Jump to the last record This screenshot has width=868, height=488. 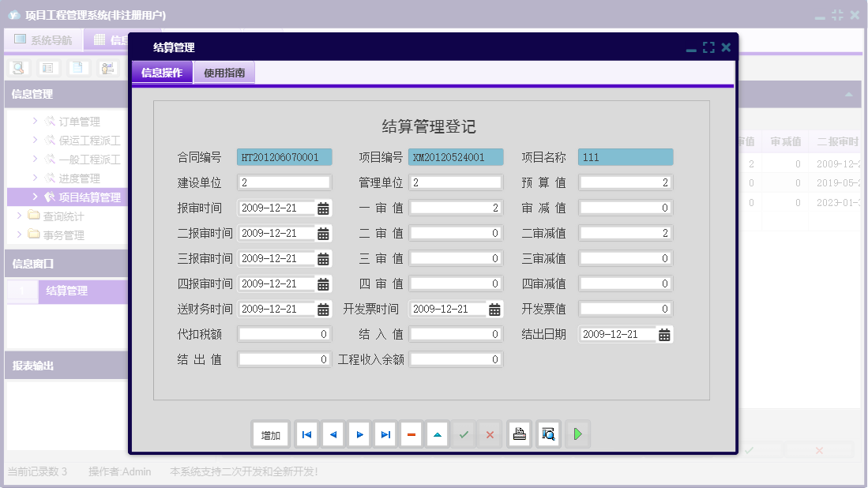(385, 434)
